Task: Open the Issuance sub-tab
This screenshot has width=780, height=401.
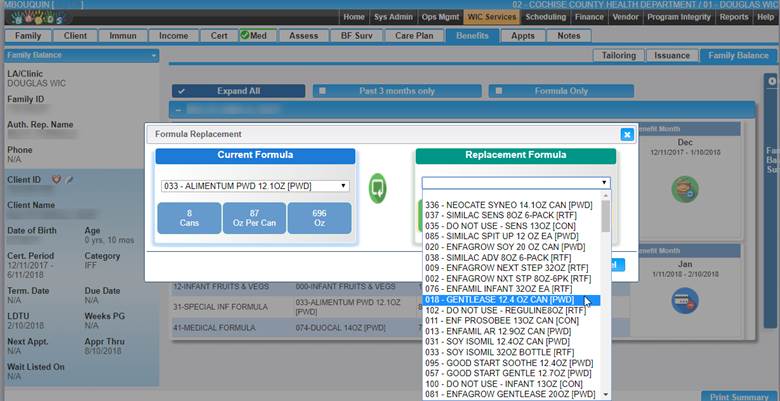Action: 672,55
